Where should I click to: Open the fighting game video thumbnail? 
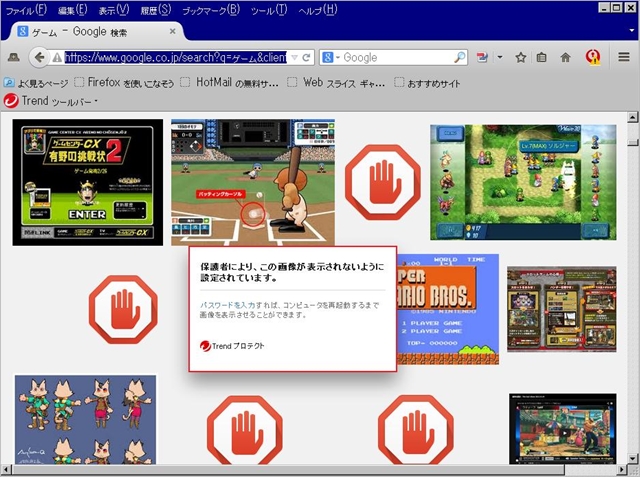[562, 428]
